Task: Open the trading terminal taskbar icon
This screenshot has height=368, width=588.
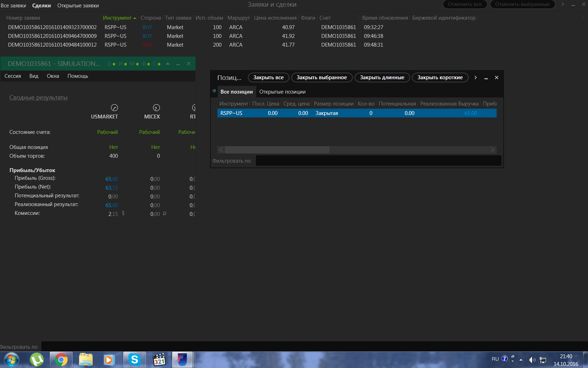Action: [182, 360]
